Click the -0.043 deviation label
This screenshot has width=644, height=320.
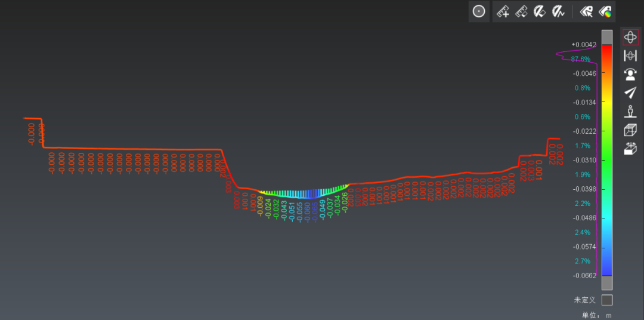click(284, 210)
